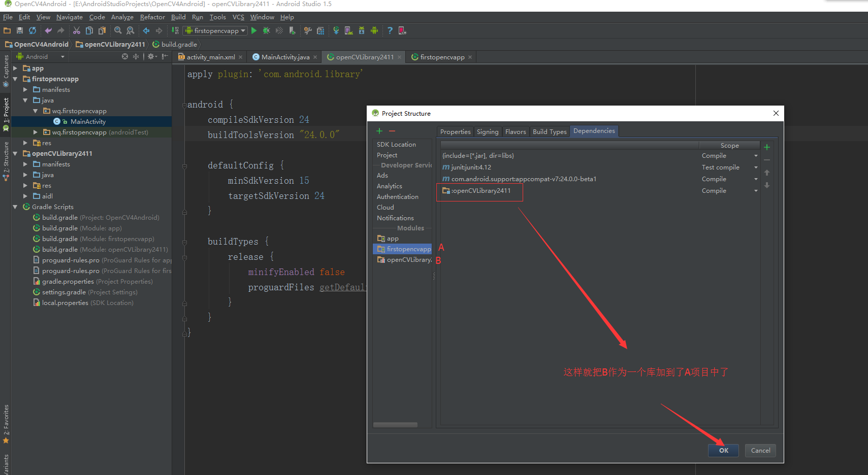Open the Android project view dropdown
The width and height of the screenshot is (868, 475).
point(41,56)
